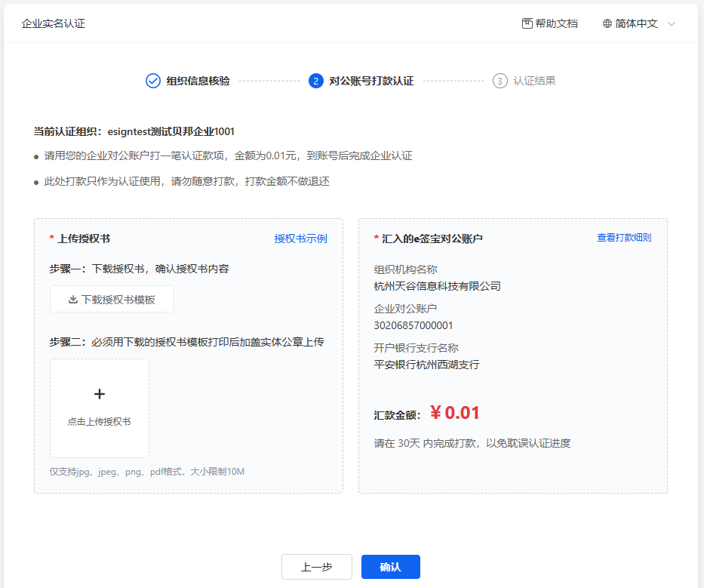Click the plus icon to upload authorization
This screenshot has height=588, width=704.
[100, 394]
